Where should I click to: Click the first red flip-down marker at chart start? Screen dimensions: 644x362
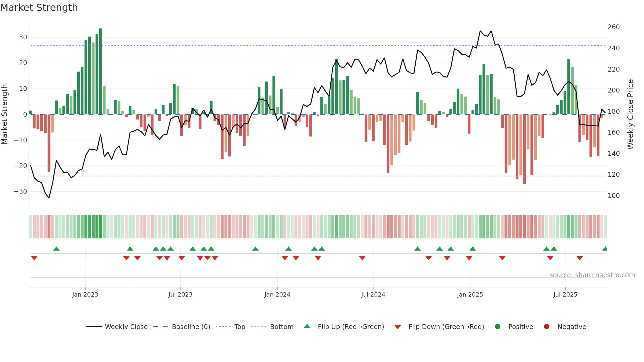[34, 258]
